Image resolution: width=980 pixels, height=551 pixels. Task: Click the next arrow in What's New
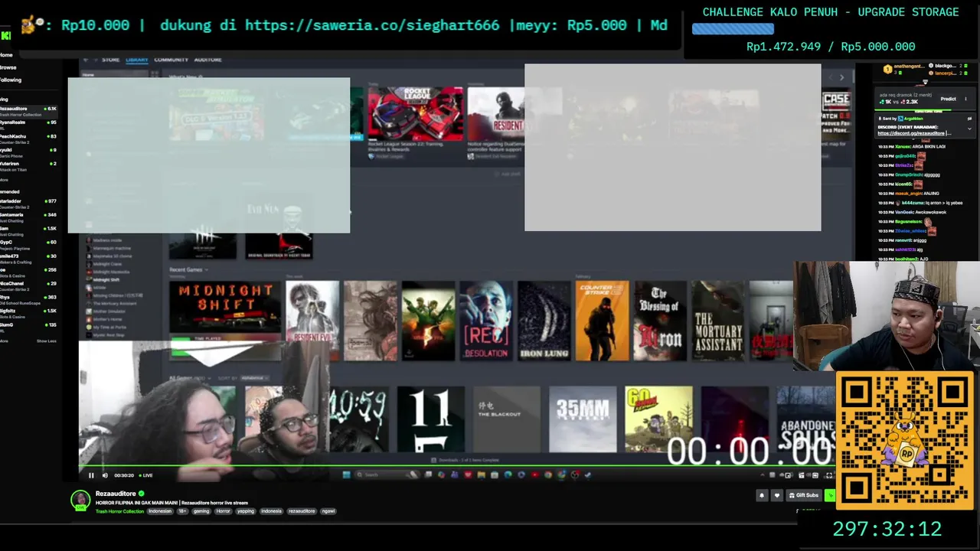coord(841,77)
